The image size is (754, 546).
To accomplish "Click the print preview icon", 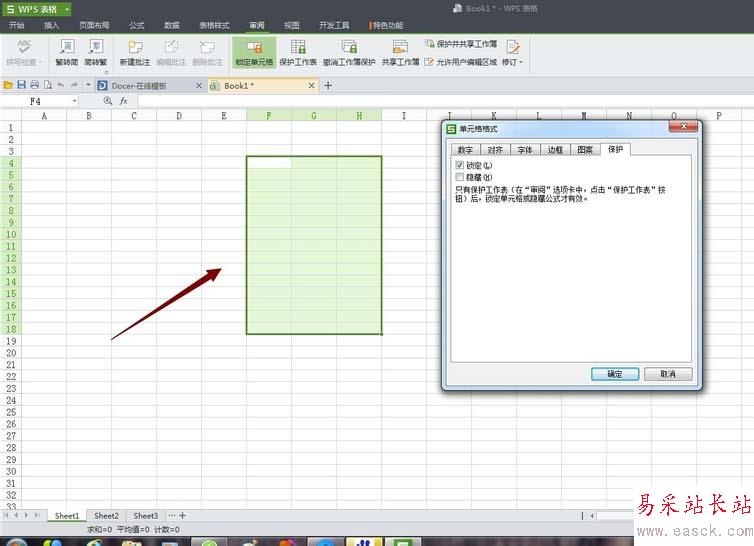I will coord(48,85).
